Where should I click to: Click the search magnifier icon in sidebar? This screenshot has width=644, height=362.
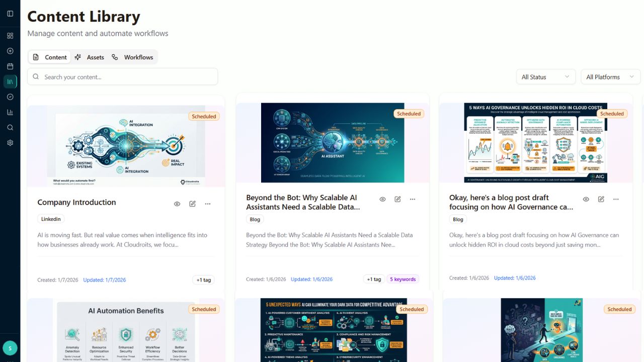pyautogui.click(x=10, y=128)
